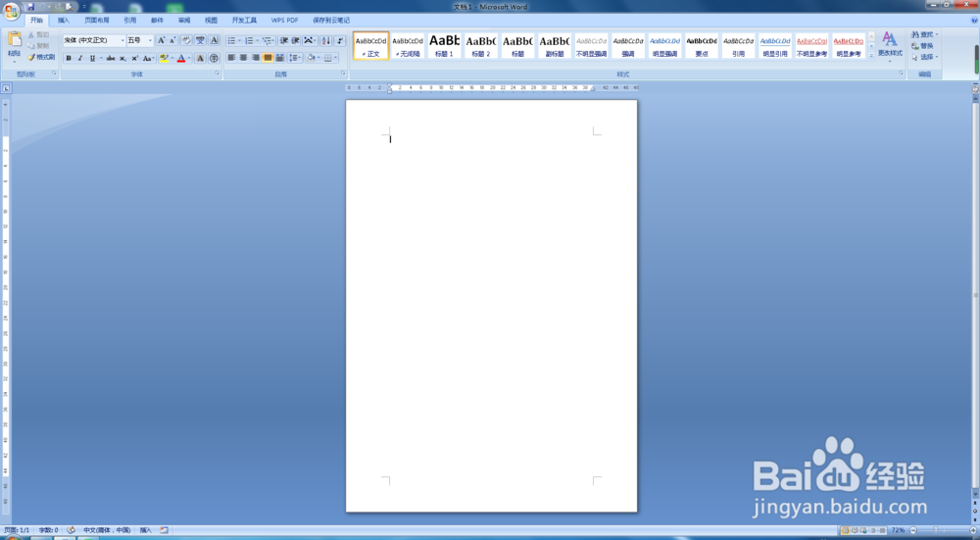
Task: Click the spell check status bar icon
Action: [x=71, y=530]
